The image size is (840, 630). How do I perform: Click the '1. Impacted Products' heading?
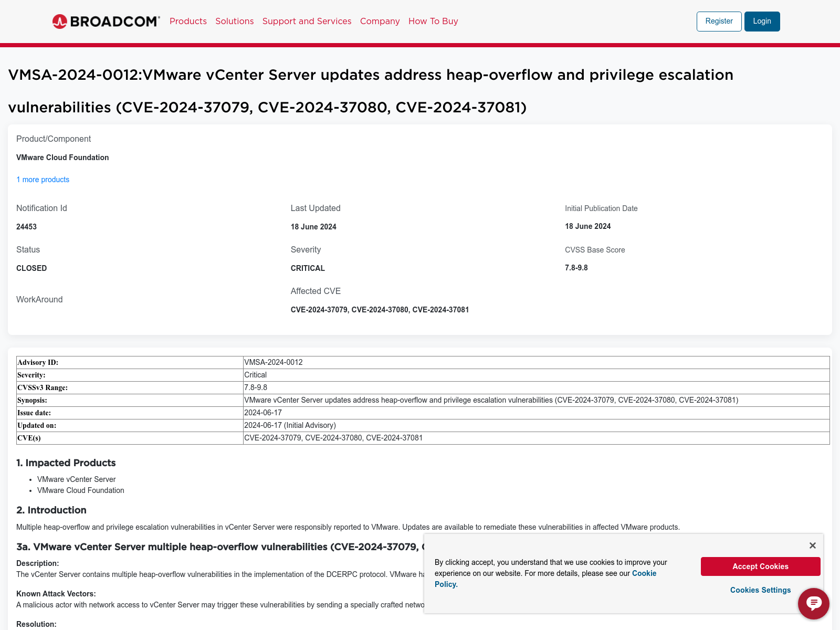pos(66,463)
